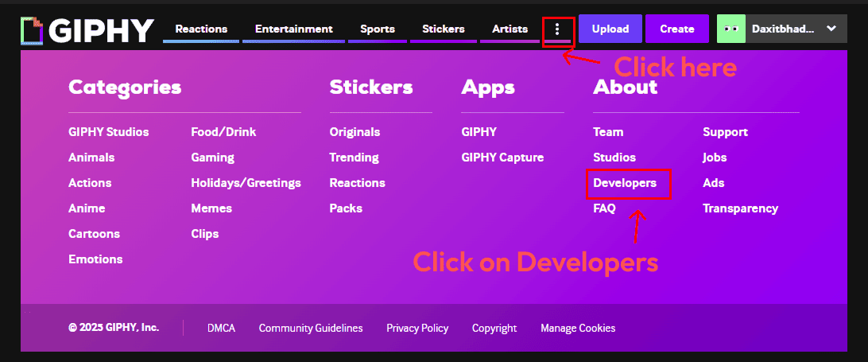
Task: Open the Privacy Policy footer link
Action: tap(417, 328)
